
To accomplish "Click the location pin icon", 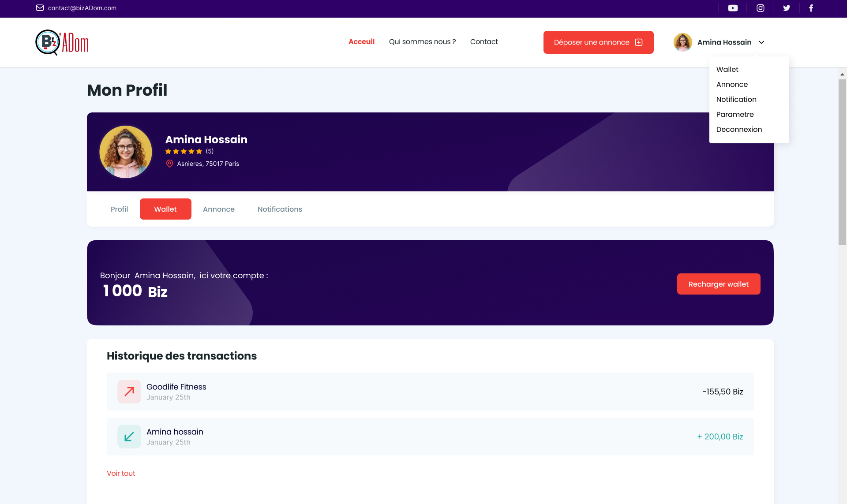I will coord(169,164).
